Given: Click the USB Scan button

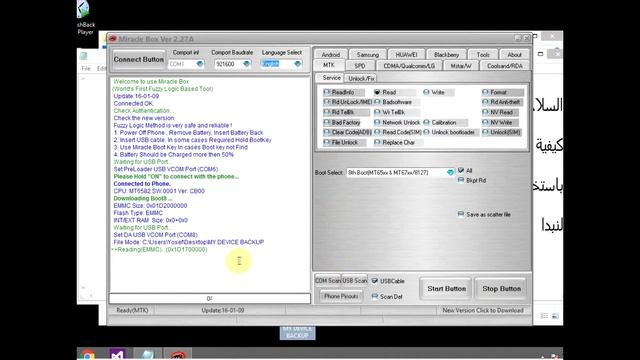Looking at the screenshot, I should point(354,280).
